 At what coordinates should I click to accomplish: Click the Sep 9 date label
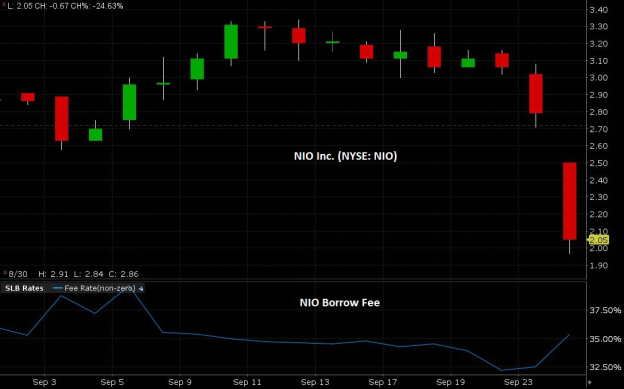click(179, 382)
